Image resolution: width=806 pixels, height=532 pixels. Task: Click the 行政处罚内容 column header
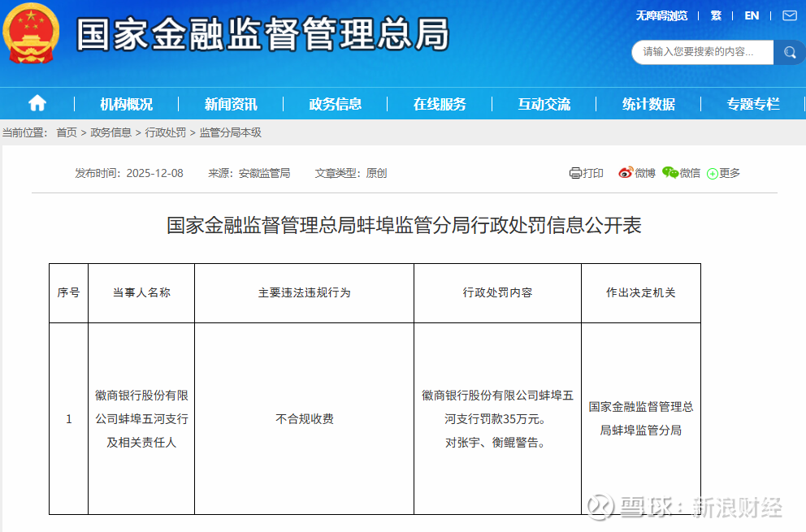tap(497, 293)
